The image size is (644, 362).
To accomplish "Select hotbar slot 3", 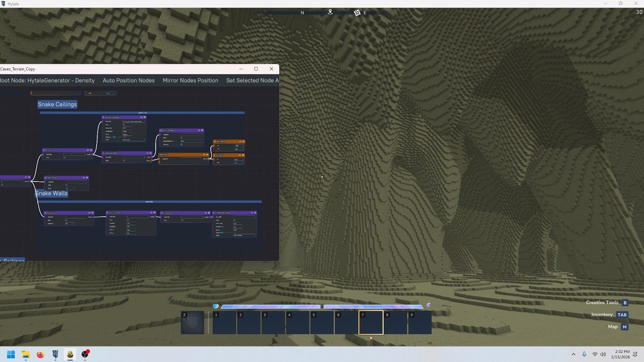I will [x=273, y=322].
